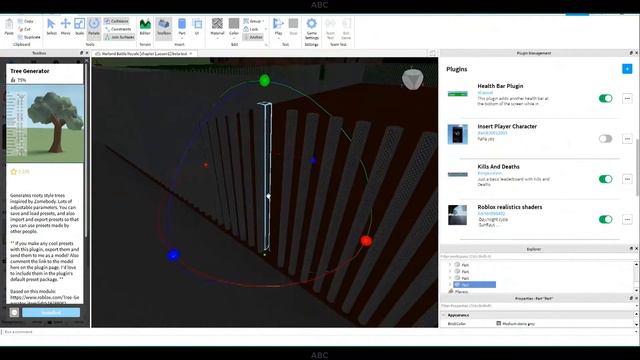Open Kills And Deaths more options menu
This screenshot has height=360, width=640.
(x=627, y=179)
